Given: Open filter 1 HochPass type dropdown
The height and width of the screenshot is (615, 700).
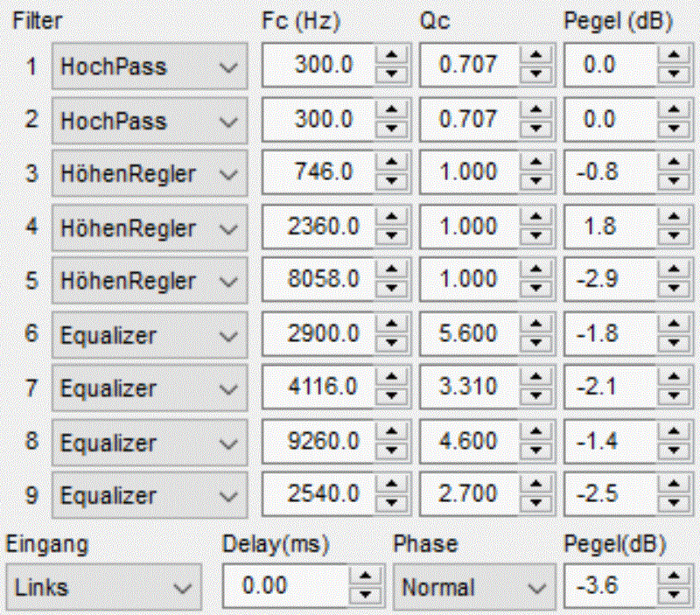Looking at the screenshot, I should pos(229,66).
